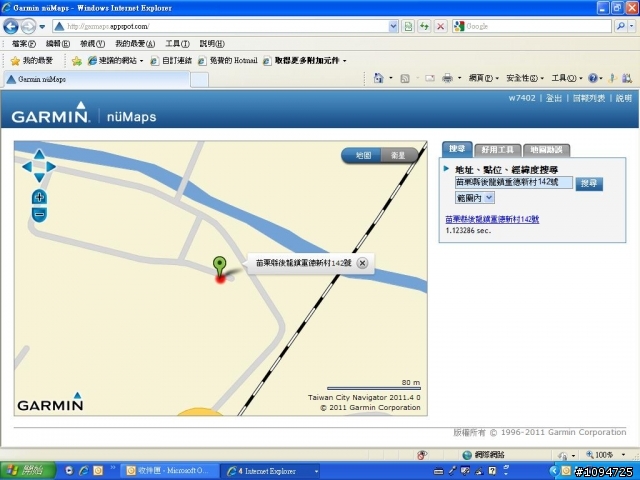This screenshot has width=640, height=480.
Task: Stop loading with the red X icon
Action: 440,27
